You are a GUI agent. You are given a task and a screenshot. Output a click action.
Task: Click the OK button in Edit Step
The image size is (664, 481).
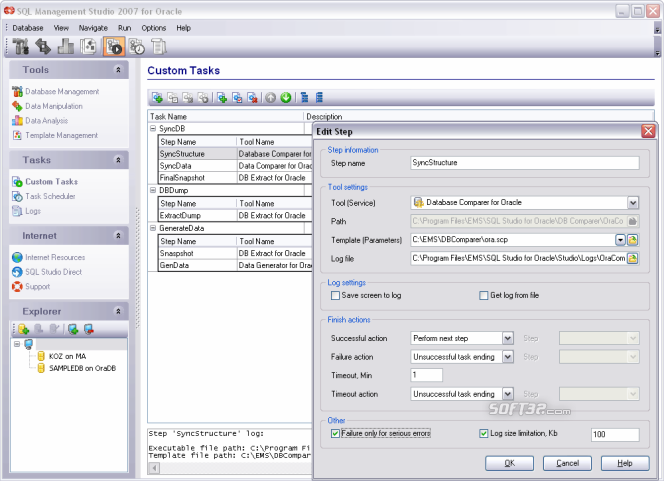509,463
